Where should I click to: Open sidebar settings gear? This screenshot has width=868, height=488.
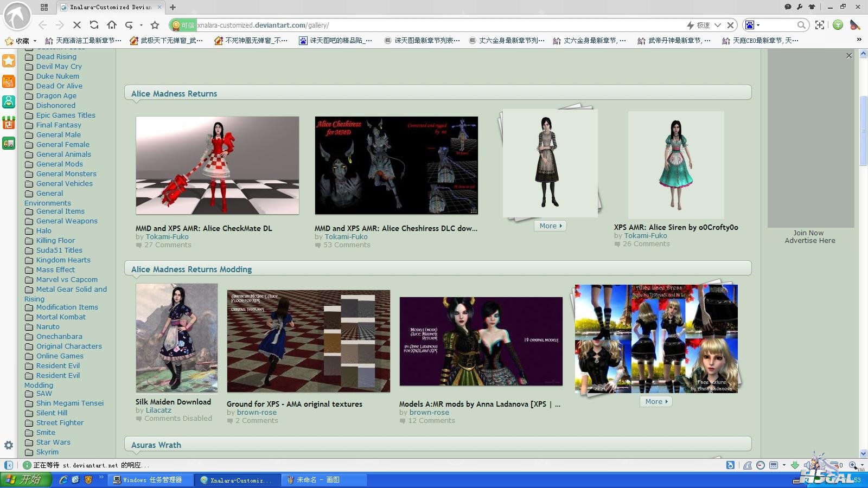9,445
